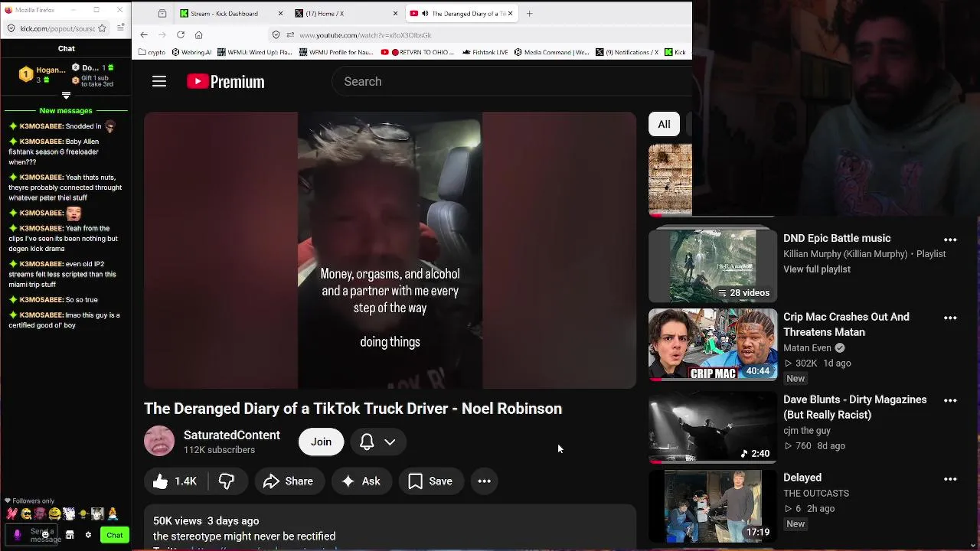The width and height of the screenshot is (980, 551).
Task: Click New messages banner in Kick chat
Action: pyautogui.click(x=66, y=111)
